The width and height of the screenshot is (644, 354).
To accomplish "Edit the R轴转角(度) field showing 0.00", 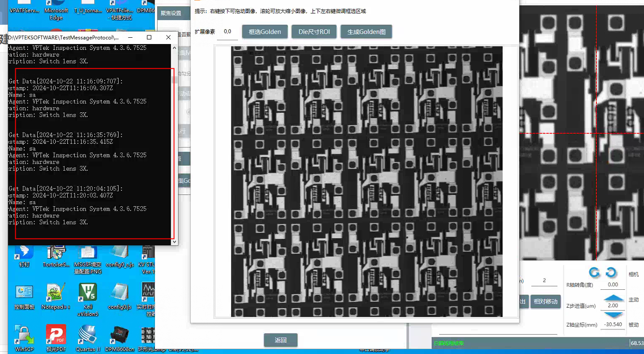I will point(613,285).
